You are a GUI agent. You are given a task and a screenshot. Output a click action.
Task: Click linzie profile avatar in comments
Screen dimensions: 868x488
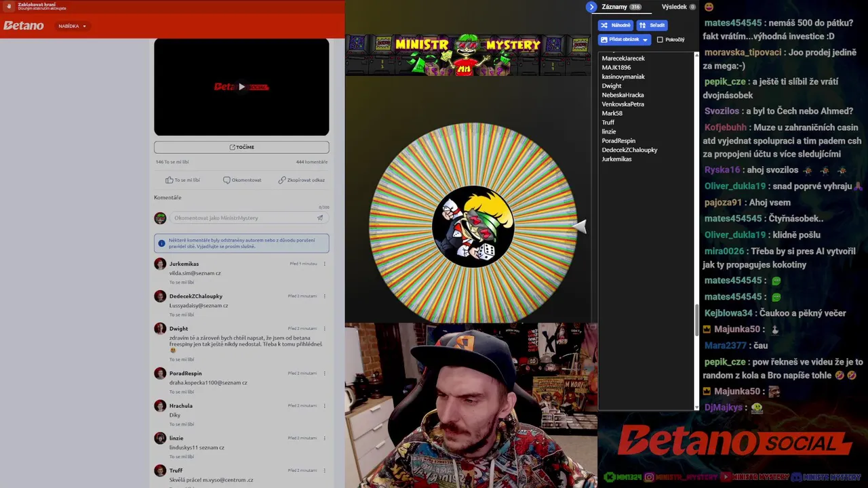pyautogui.click(x=160, y=439)
